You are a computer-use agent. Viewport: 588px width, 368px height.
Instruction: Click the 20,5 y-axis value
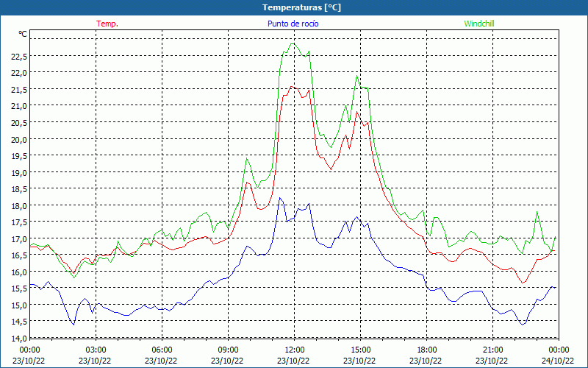pyautogui.click(x=19, y=123)
